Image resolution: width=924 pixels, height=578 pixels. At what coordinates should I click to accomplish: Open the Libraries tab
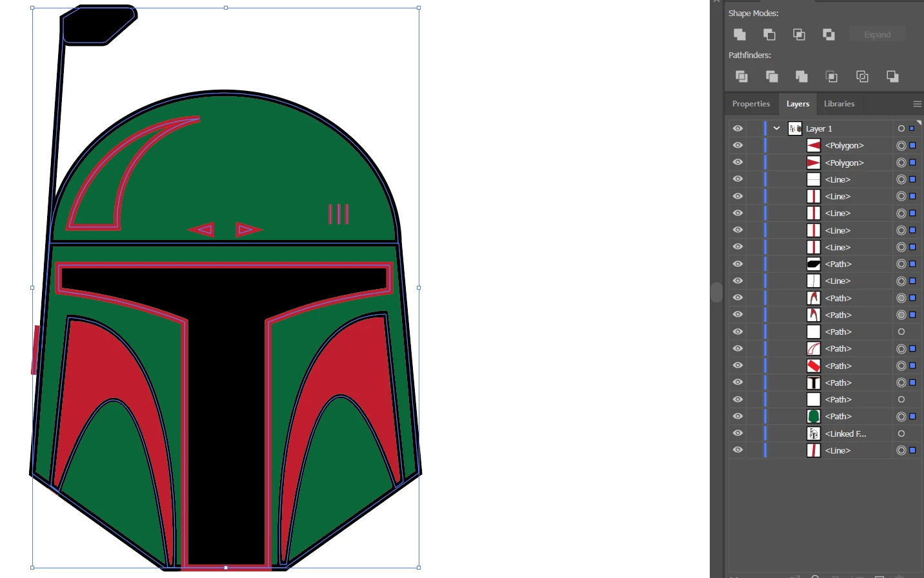pos(839,104)
